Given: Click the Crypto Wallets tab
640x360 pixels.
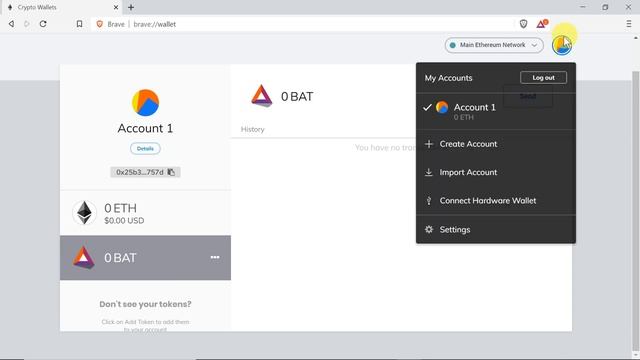Looking at the screenshot, I should click(61, 7).
